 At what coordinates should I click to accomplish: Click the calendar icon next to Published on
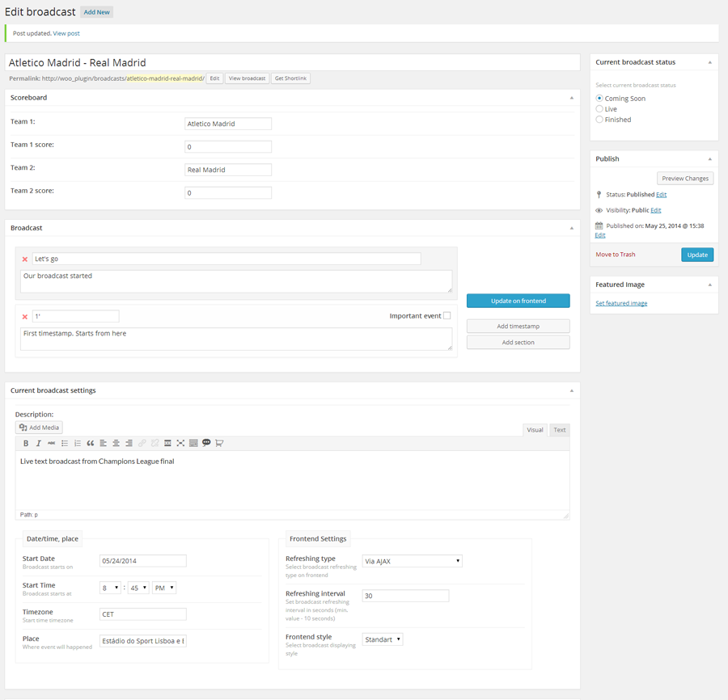click(599, 226)
